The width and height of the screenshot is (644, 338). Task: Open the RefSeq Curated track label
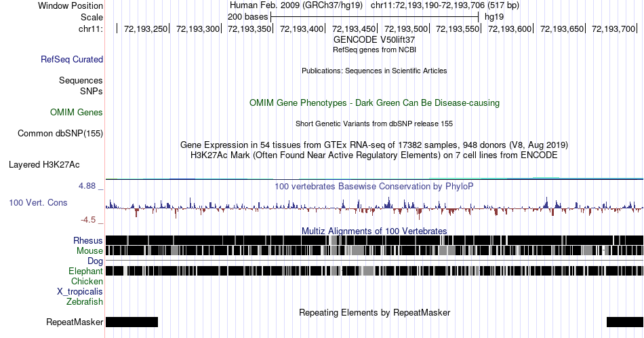coord(72,59)
